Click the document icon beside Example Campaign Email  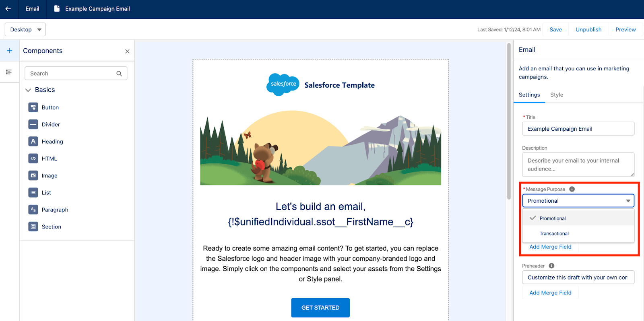(57, 8)
